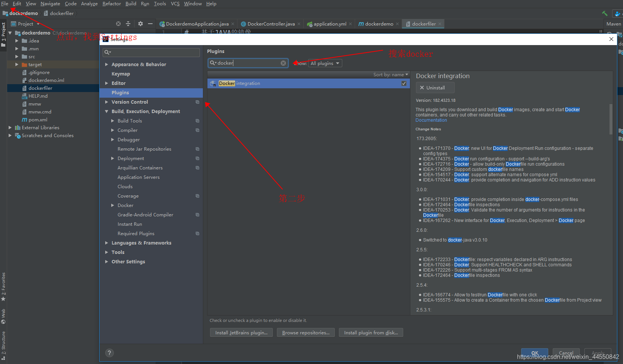Screen dimensions: 623x364
Task: Select HELP.md in the project tree
Action: tap(38, 96)
